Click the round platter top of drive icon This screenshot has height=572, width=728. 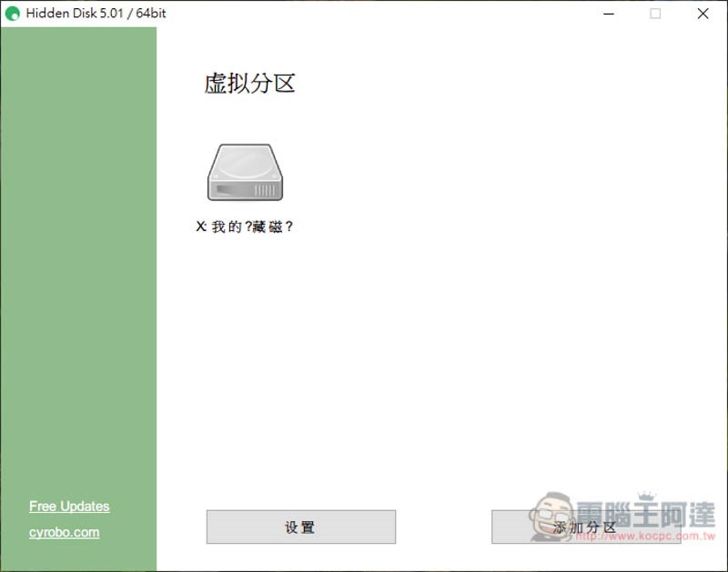245,162
